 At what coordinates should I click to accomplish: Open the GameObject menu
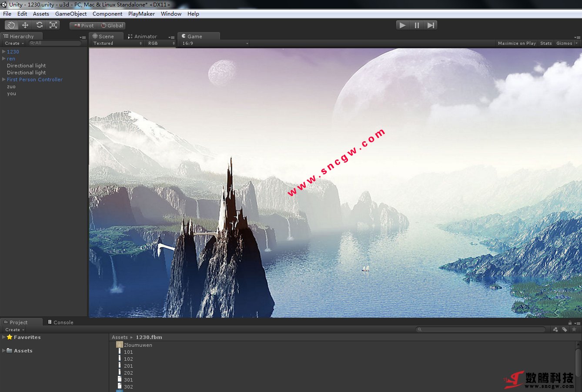[71, 14]
